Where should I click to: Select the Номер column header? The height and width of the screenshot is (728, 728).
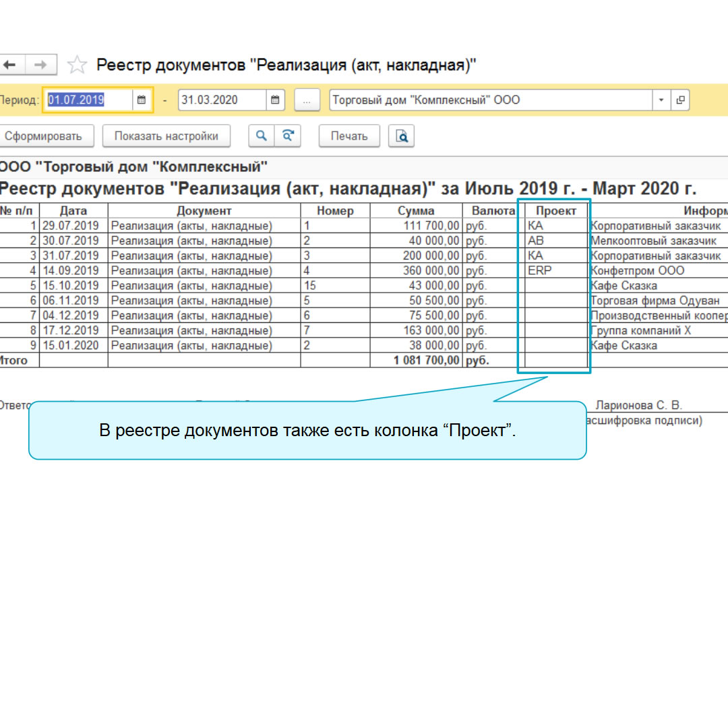click(335, 211)
